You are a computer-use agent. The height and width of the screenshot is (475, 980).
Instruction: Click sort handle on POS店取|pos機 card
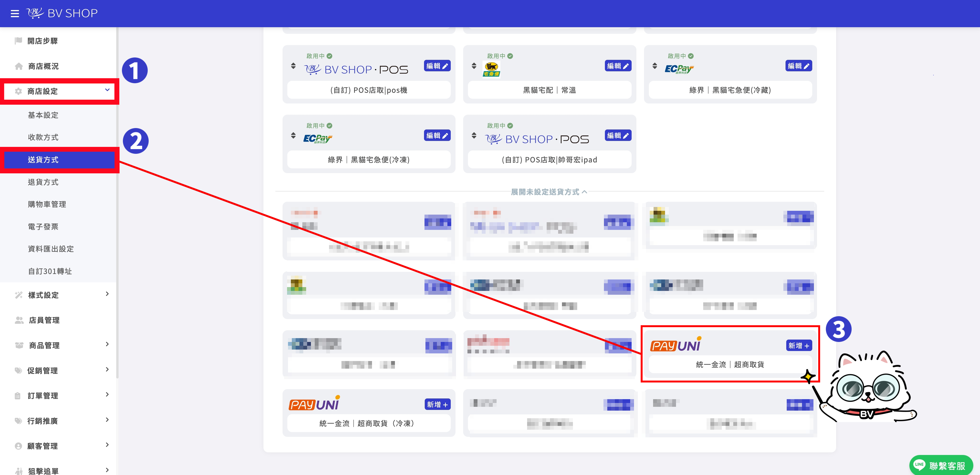click(293, 66)
